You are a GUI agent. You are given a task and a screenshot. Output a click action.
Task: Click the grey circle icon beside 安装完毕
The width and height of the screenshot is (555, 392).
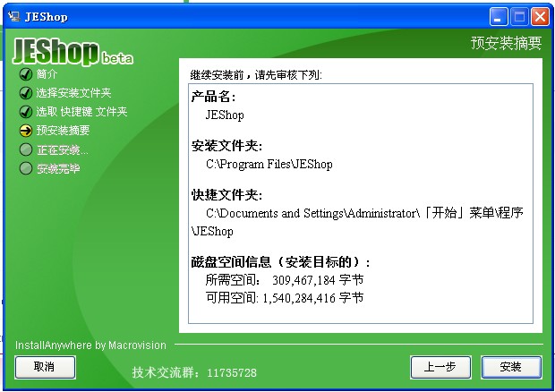click(26, 168)
